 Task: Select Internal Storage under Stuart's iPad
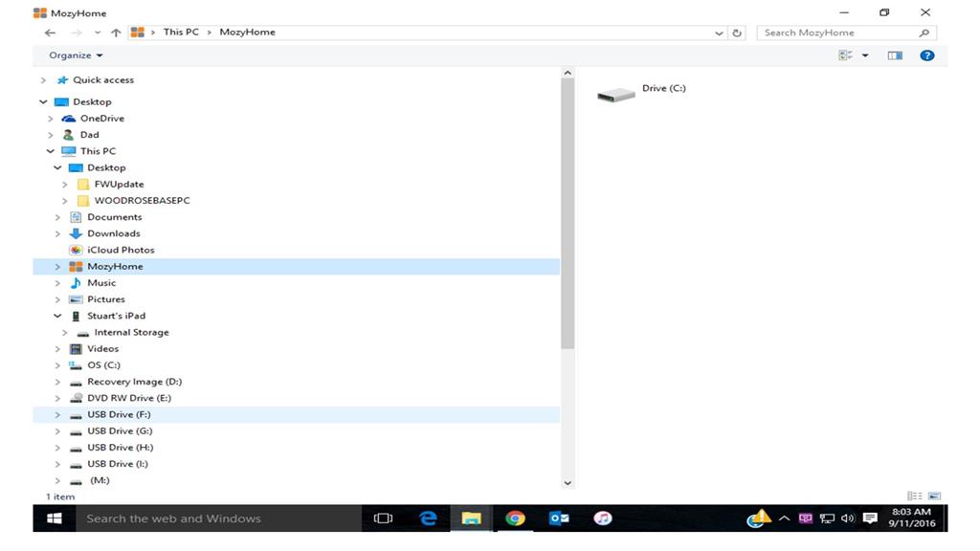click(131, 332)
